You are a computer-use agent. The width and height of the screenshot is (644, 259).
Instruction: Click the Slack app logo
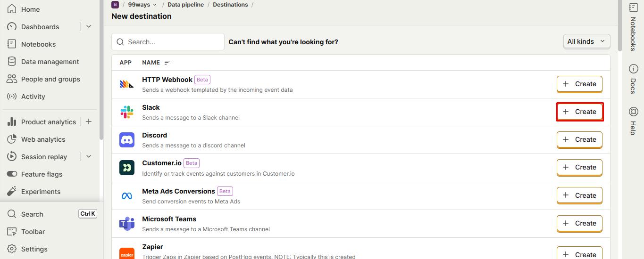[127, 112]
